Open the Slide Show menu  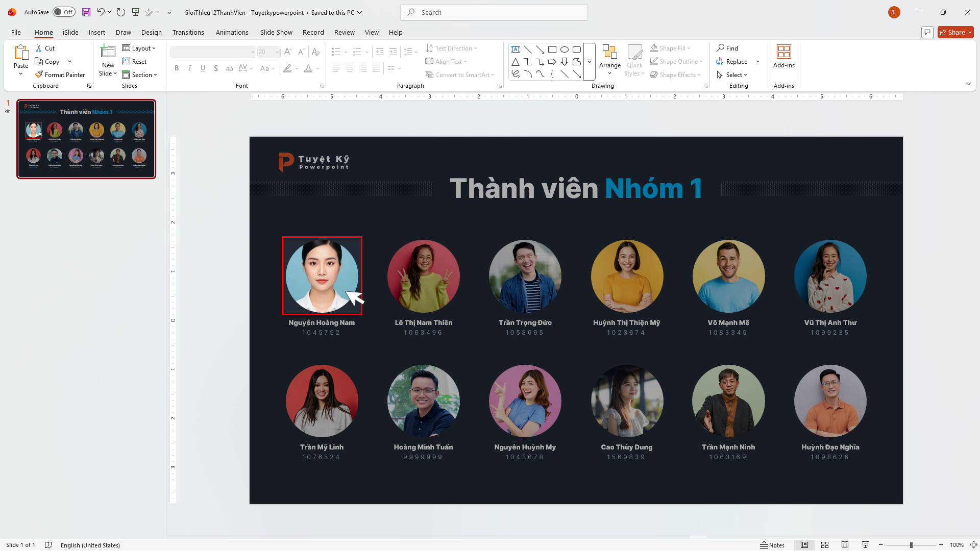coord(276,32)
